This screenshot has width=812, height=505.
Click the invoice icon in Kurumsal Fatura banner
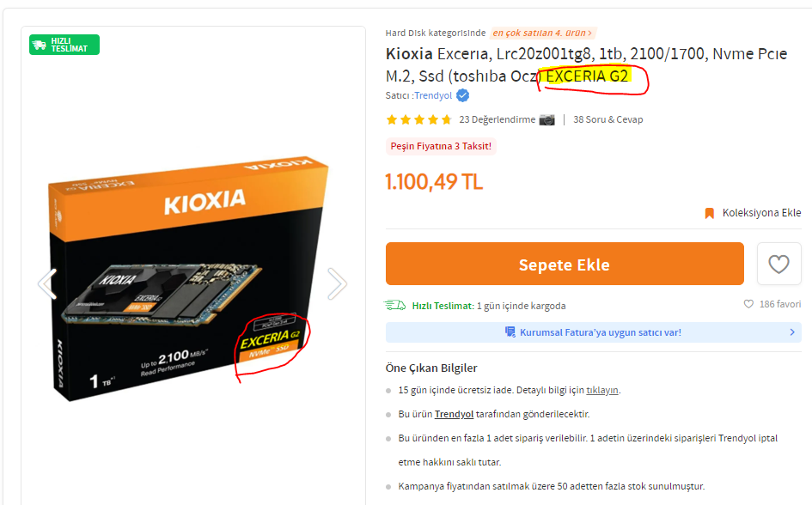click(510, 332)
